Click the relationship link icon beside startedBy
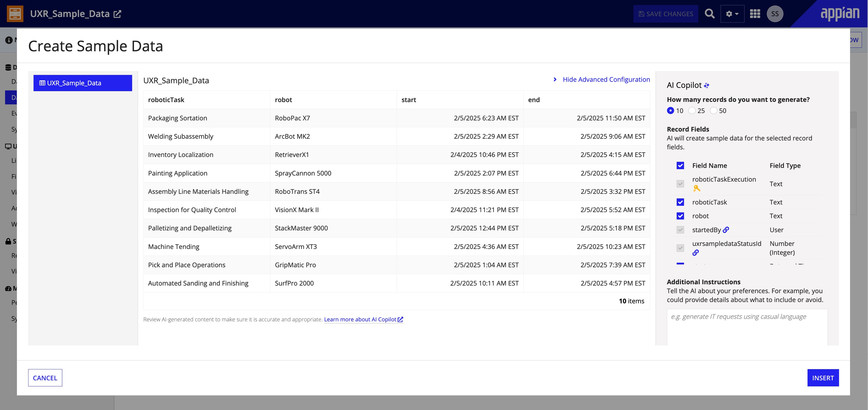 [726, 229]
